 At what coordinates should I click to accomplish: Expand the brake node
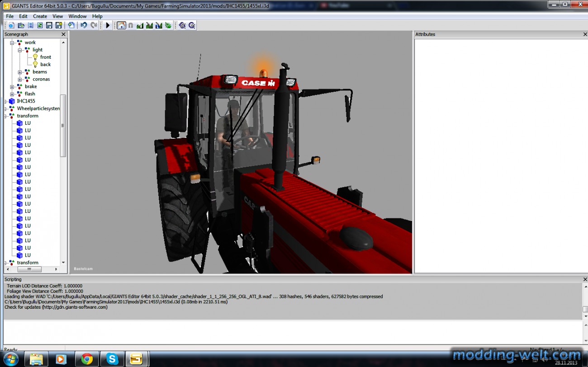12,86
